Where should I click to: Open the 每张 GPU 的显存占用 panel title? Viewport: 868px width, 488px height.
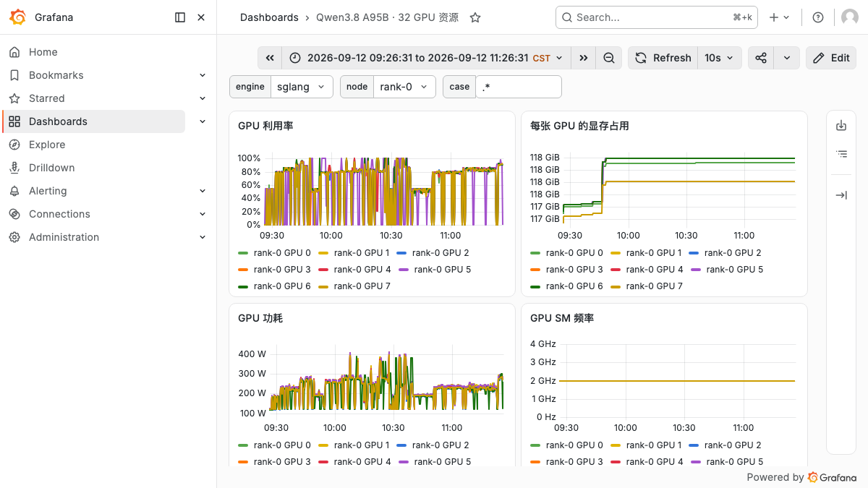[579, 126]
